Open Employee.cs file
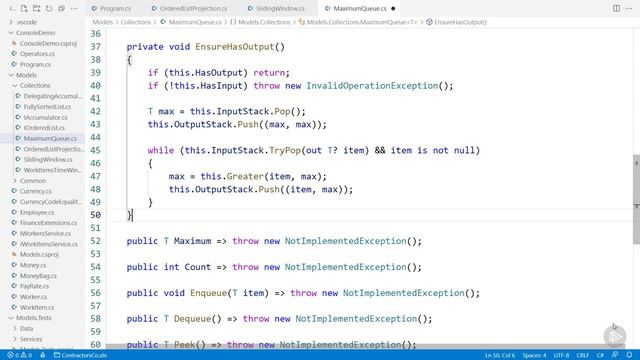 tap(37, 212)
